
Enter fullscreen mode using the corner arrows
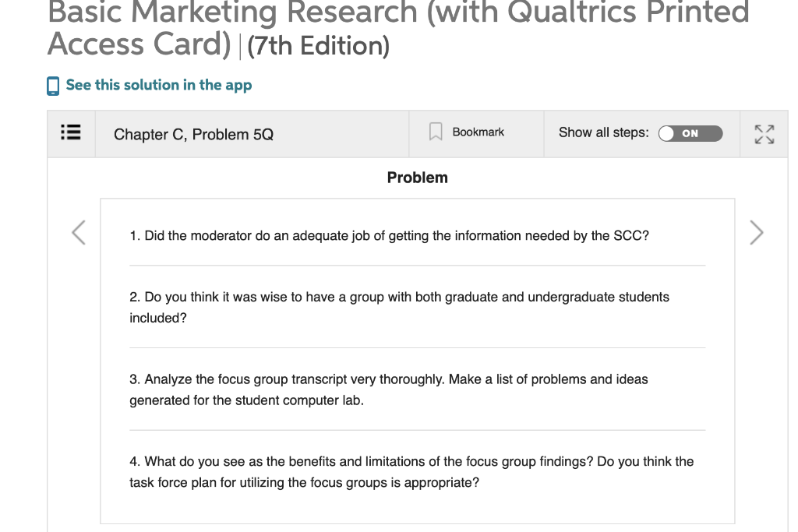pyautogui.click(x=764, y=133)
